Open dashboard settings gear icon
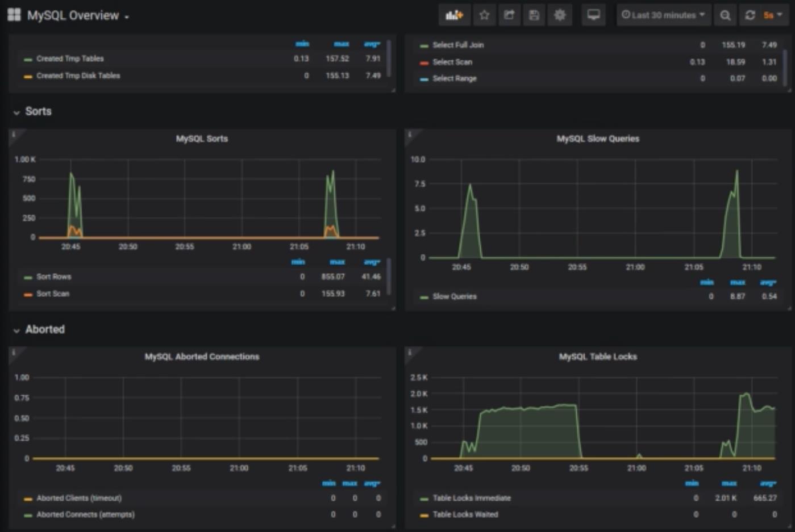This screenshot has width=795, height=532. [560, 15]
